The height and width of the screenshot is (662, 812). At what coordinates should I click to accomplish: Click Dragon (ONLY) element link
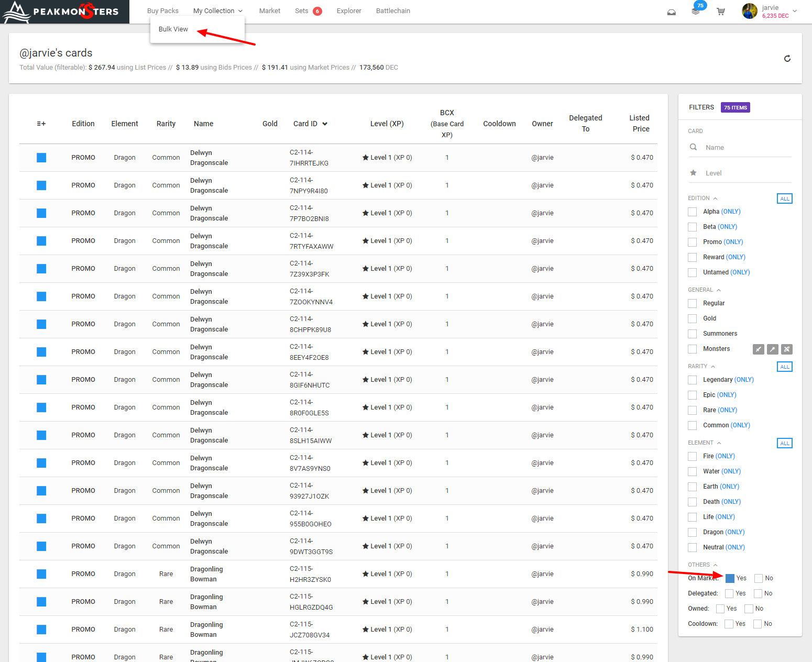coord(734,532)
